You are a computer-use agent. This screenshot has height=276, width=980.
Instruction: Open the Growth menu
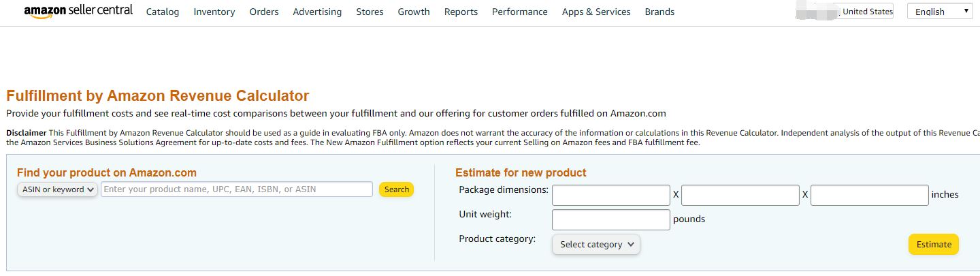[x=414, y=12]
